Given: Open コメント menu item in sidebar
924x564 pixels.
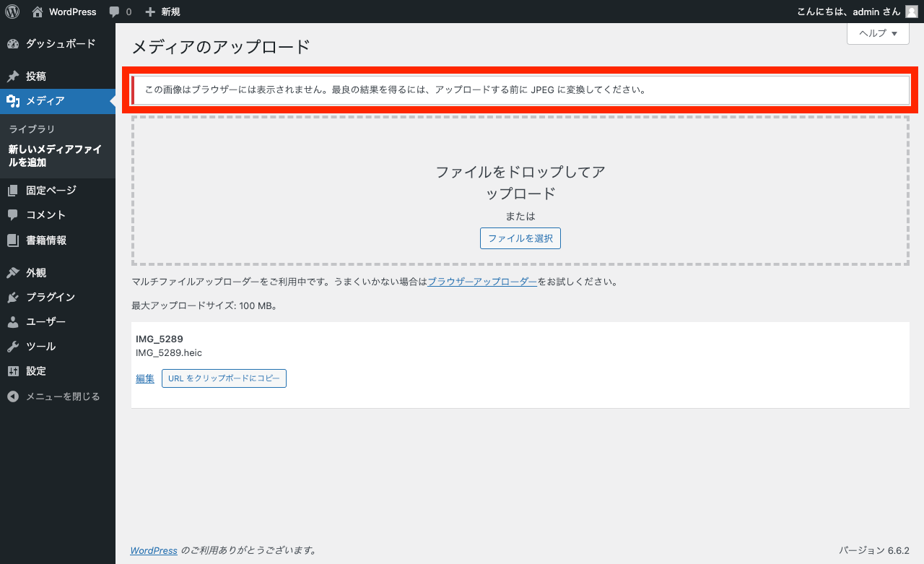Looking at the screenshot, I should click(x=58, y=215).
